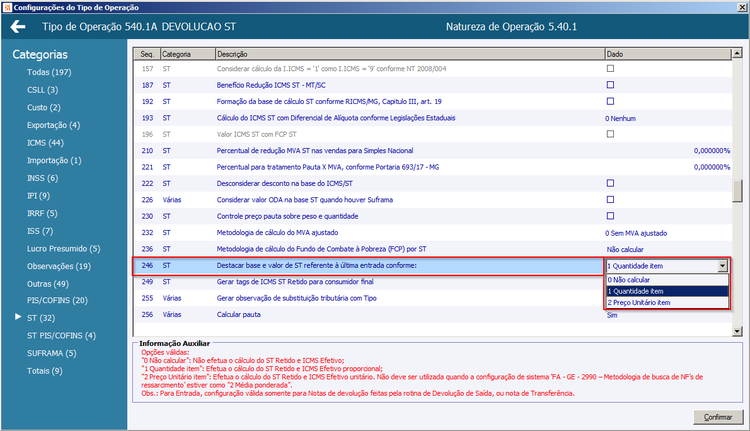The width and height of the screenshot is (750, 431).
Task: Tick checkbox for Formação da base de cálculo ST
Action: point(610,101)
